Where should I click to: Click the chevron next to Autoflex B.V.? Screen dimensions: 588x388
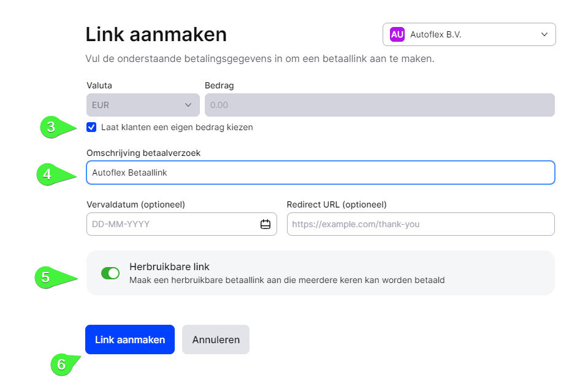click(x=544, y=34)
